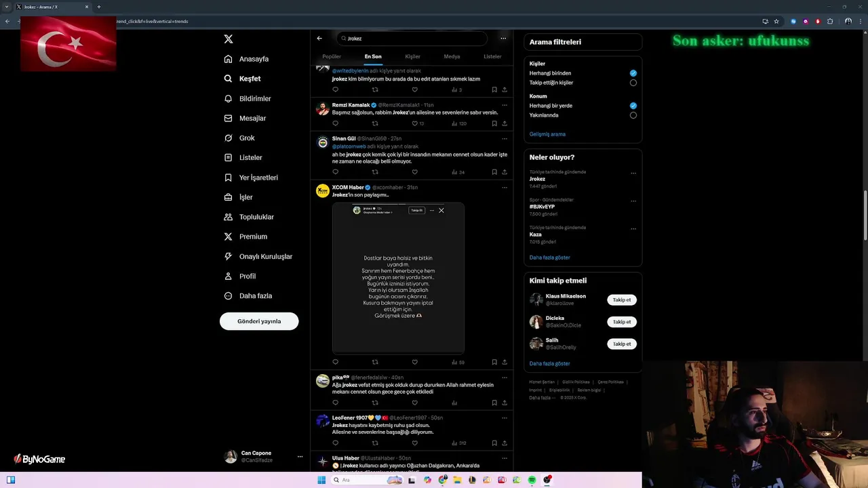Expand Daha fazla menu in sidebar
868x488 pixels.
tap(248, 296)
